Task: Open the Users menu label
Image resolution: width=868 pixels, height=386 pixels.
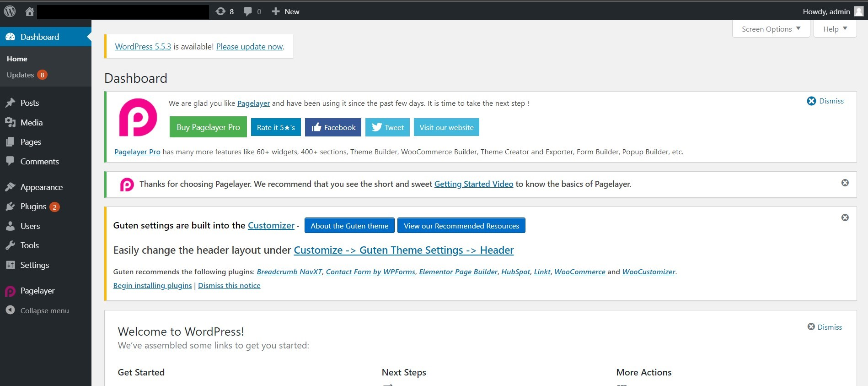Action: pos(30,226)
